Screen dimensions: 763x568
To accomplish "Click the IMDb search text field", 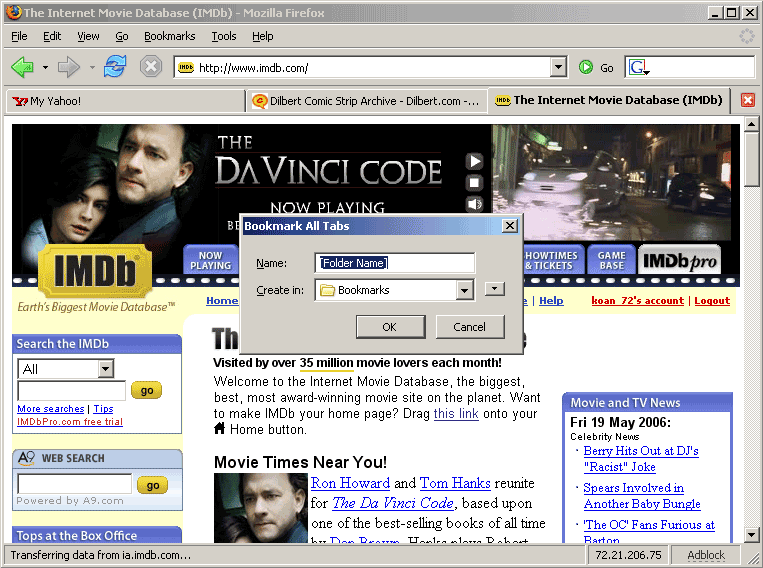I will 72,390.
